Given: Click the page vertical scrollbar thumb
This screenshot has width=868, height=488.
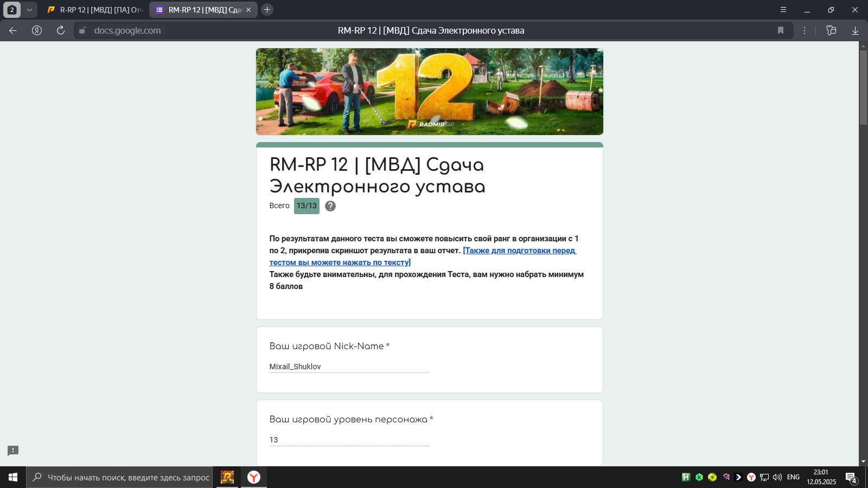Looking at the screenshot, I should tap(863, 88).
